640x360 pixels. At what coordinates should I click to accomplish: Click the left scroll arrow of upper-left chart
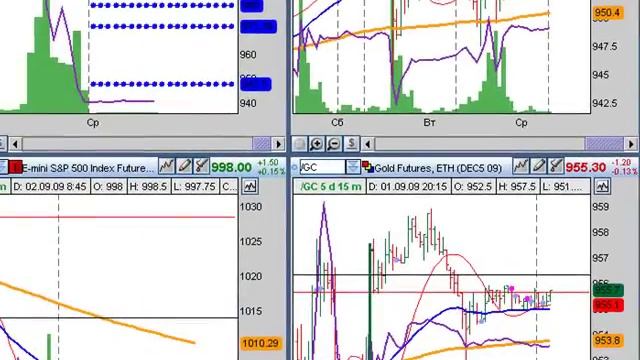point(15,144)
